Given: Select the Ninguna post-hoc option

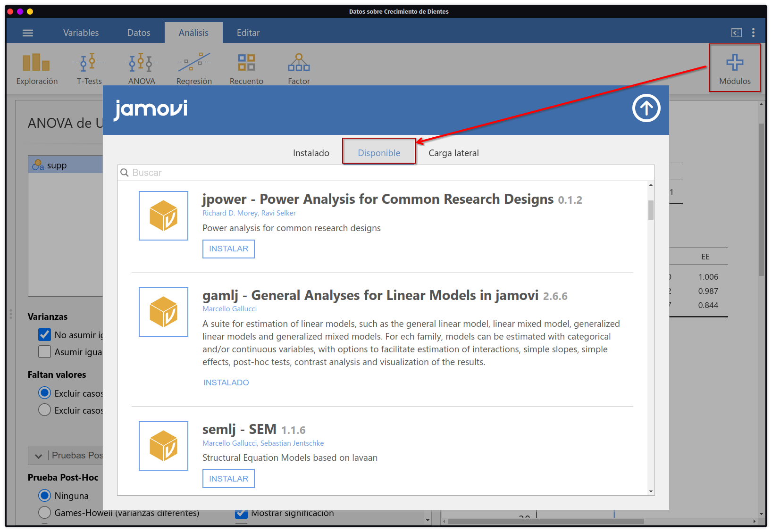Looking at the screenshot, I should point(44,496).
